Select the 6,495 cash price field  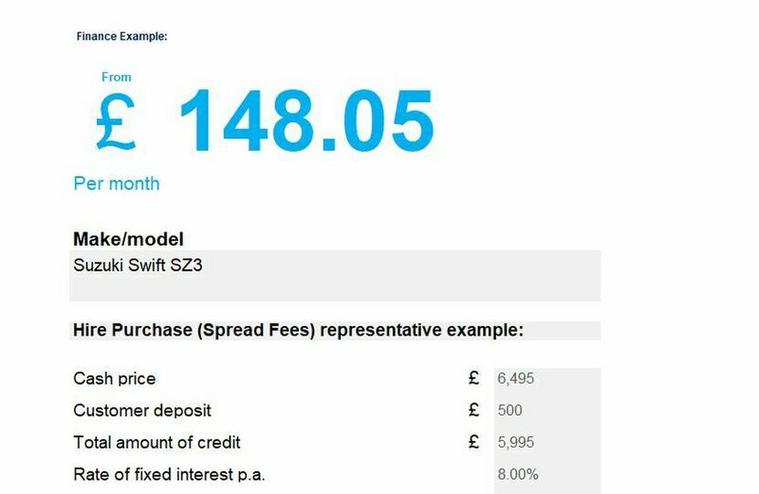pos(547,378)
